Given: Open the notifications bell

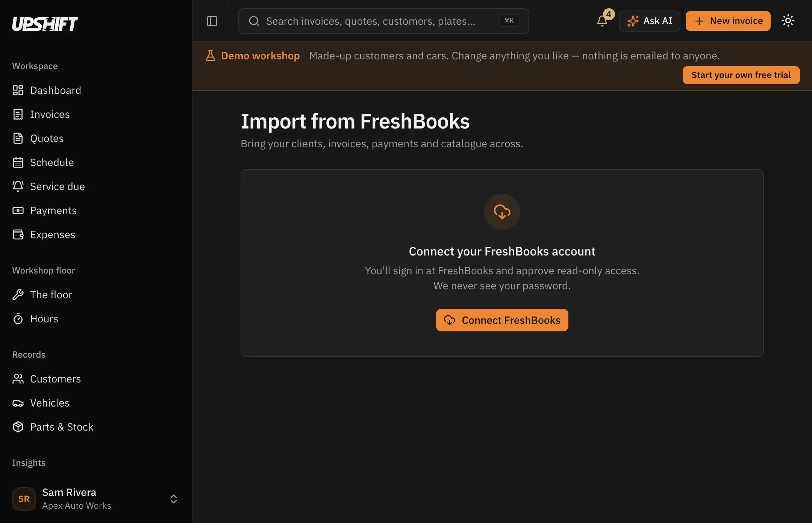Looking at the screenshot, I should click(602, 21).
